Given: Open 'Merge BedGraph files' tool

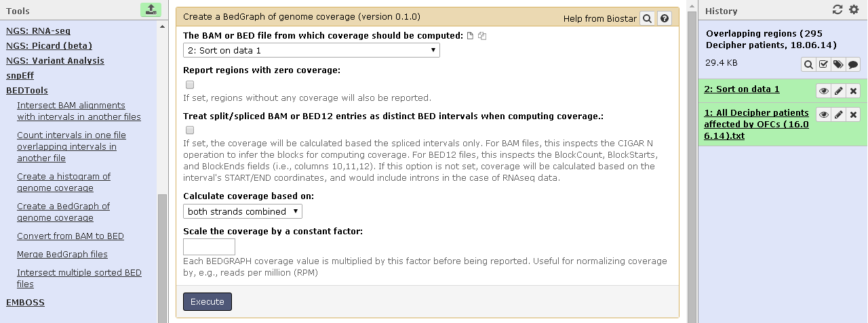Looking at the screenshot, I should point(62,255).
